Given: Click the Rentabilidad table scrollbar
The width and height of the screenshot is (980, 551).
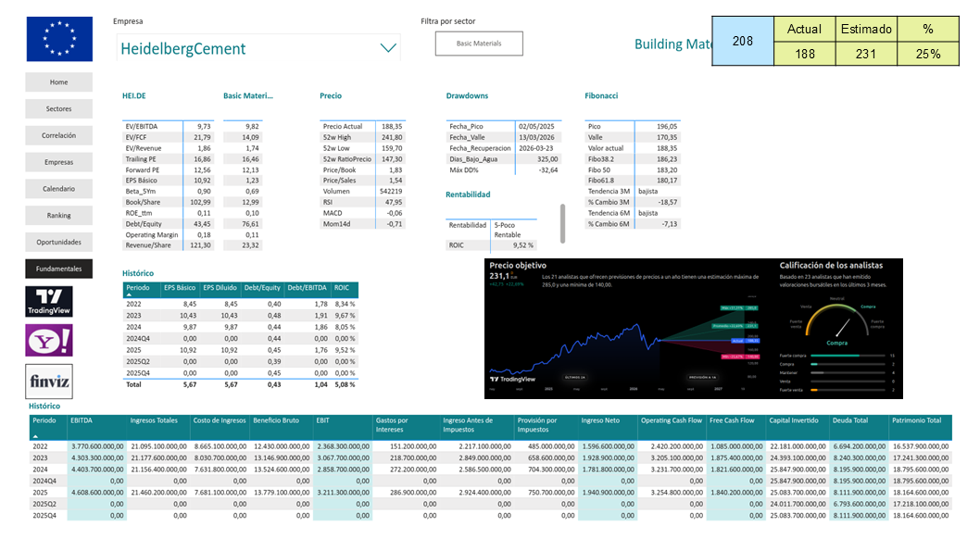Looking at the screenshot, I should 562,223.
